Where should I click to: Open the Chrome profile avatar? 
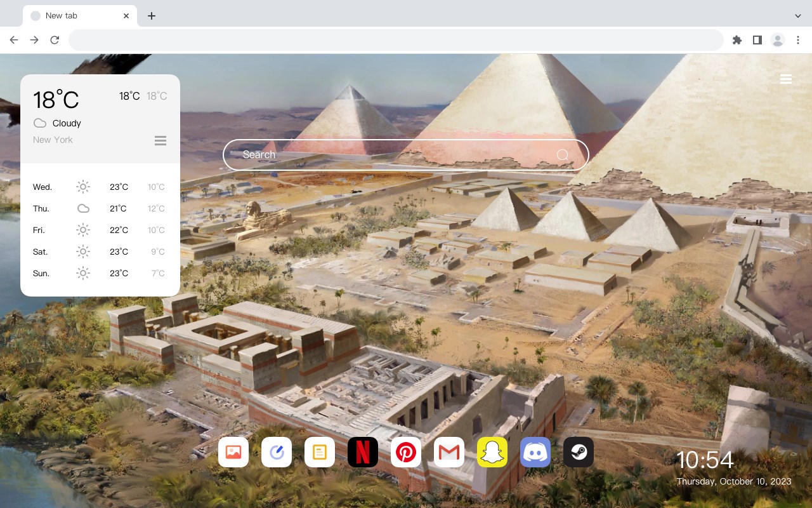coord(778,40)
